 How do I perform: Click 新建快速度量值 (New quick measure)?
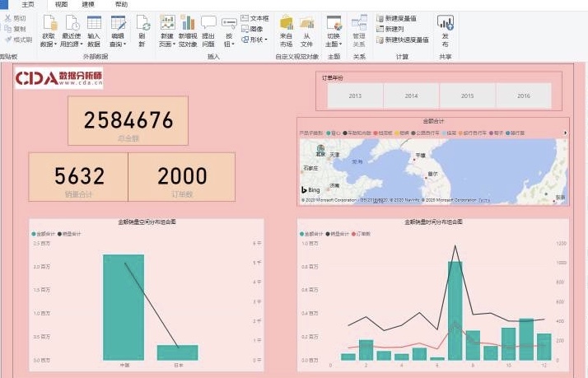403,40
